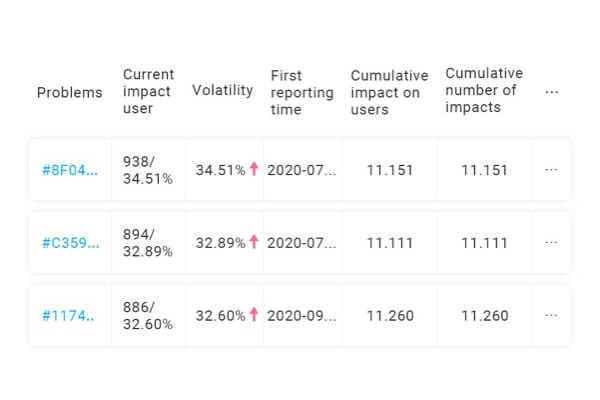This screenshot has width=600, height=400.
Task: Click the red up arrow beside 34.51%
Action: coord(254,169)
